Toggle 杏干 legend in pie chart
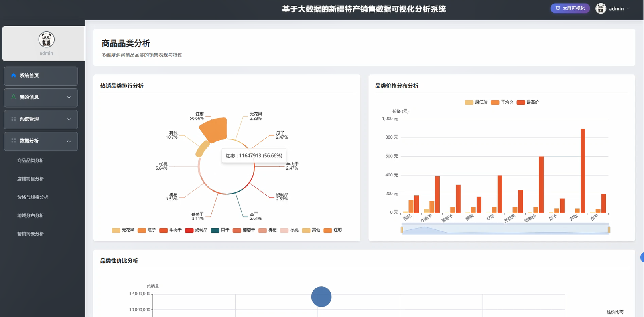Screen dimensions: 644x317 click(x=220, y=230)
